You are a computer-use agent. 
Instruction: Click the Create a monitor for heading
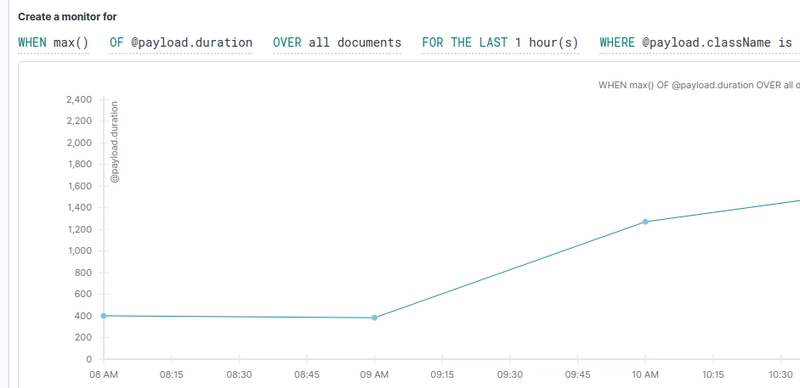tap(67, 17)
